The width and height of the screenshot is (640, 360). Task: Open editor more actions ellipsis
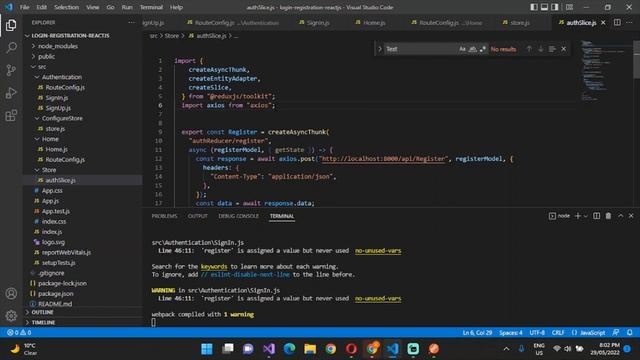tap(629, 22)
